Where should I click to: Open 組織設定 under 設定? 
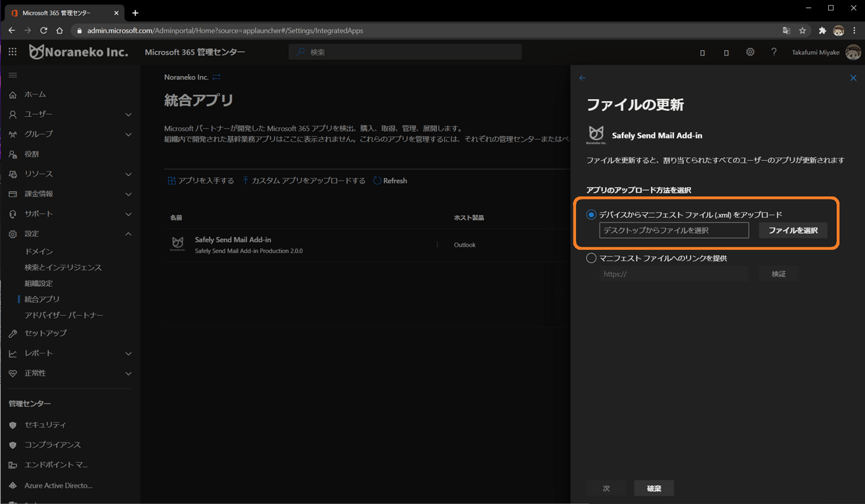[39, 283]
